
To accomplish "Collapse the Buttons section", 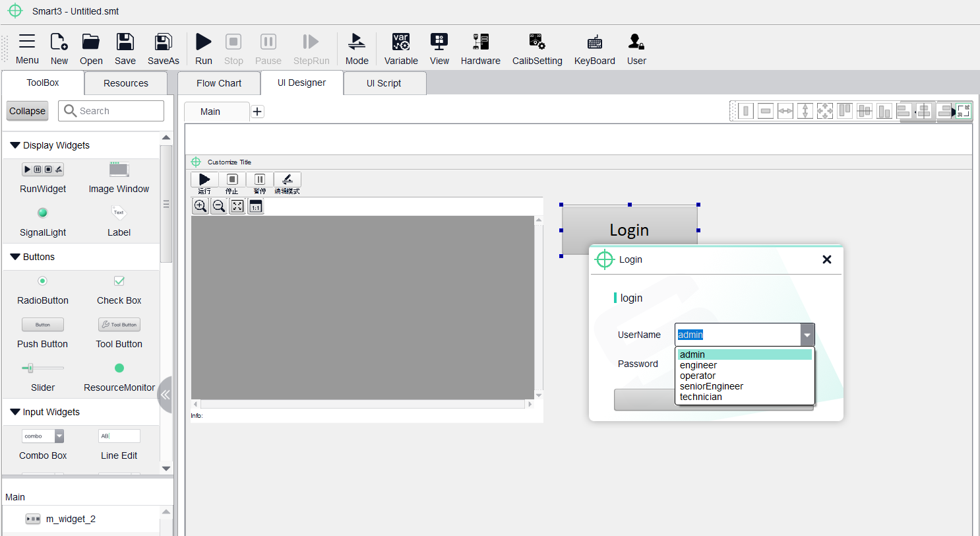I will pyautogui.click(x=15, y=257).
